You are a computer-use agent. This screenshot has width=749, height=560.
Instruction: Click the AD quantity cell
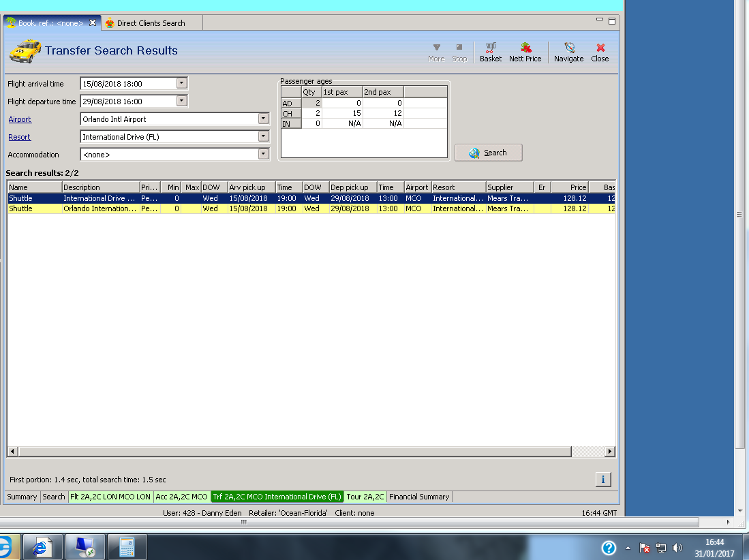click(311, 103)
